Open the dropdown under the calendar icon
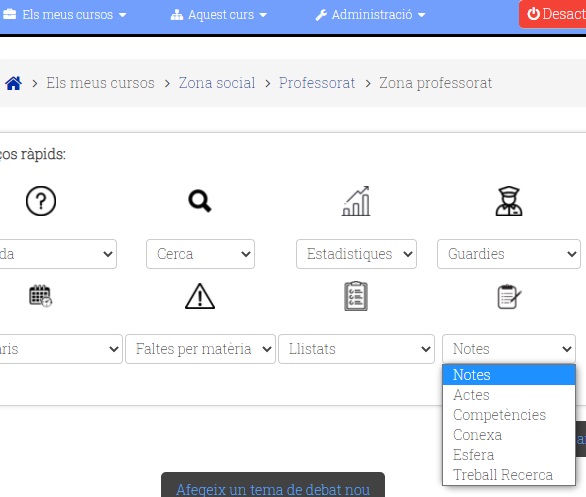586x497 pixels. tap(61, 349)
